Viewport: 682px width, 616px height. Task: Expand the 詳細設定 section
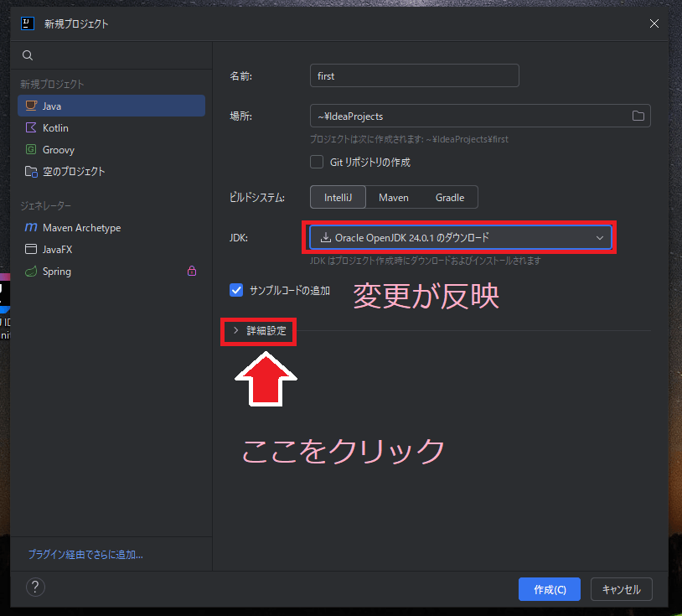(x=260, y=330)
